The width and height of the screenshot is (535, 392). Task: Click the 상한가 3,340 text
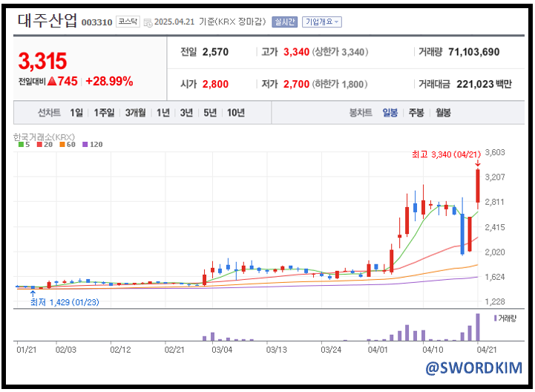point(340,52)
